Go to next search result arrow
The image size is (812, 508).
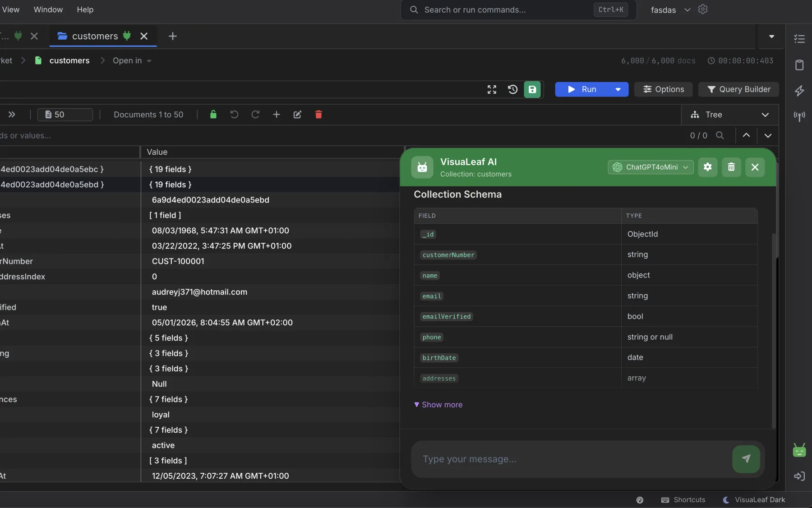coord(768,135)
